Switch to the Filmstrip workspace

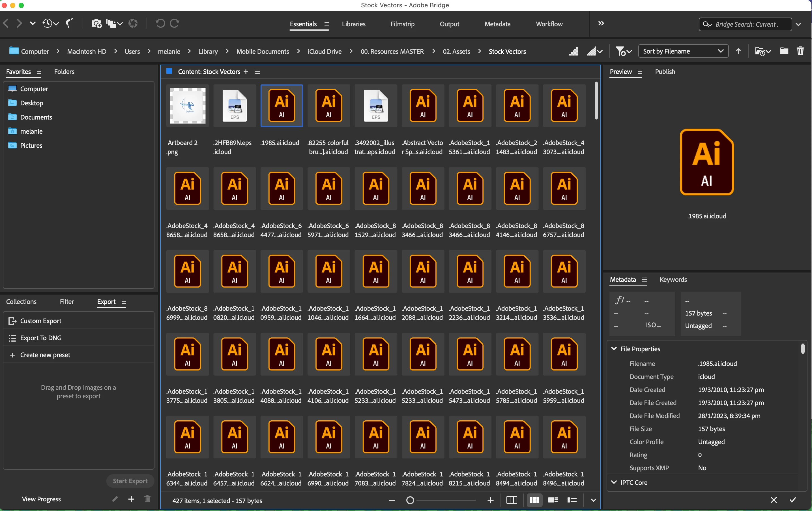402,24
